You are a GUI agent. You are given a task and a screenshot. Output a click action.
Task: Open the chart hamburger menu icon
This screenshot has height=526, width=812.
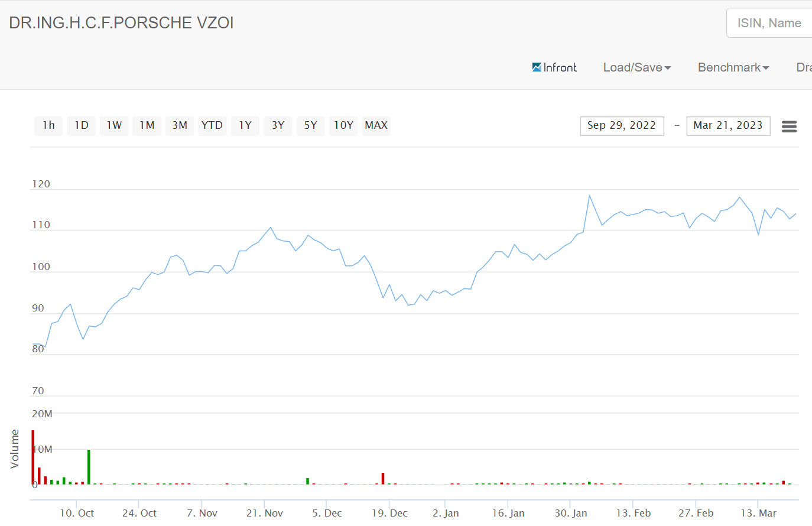pos(789,126)
